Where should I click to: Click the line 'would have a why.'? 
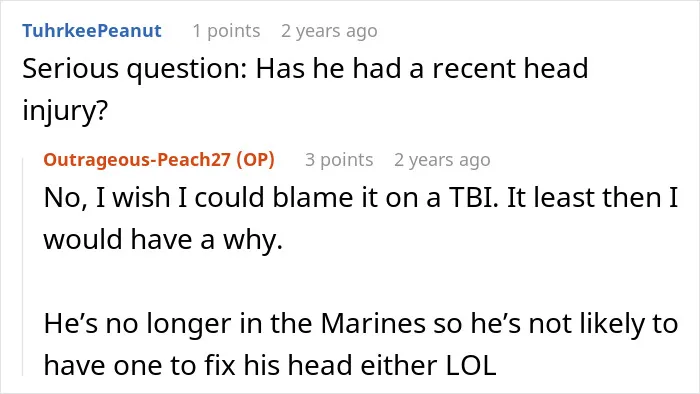click(163, 239)
